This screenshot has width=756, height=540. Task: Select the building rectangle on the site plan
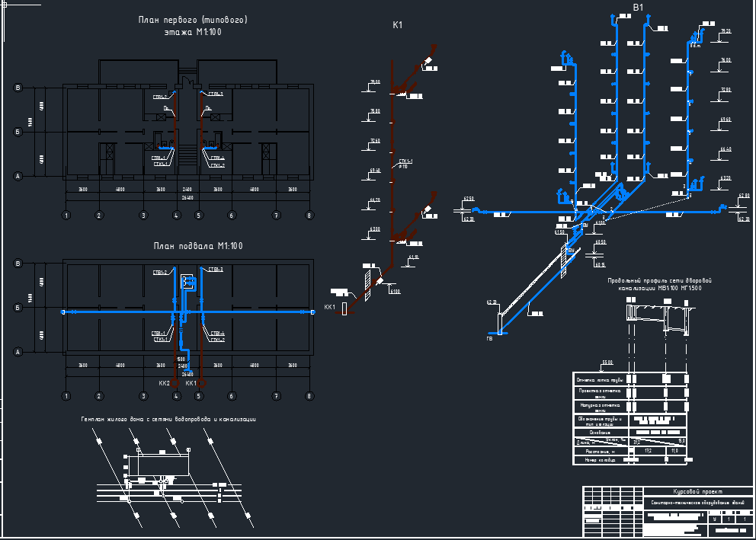click(163, 465)
